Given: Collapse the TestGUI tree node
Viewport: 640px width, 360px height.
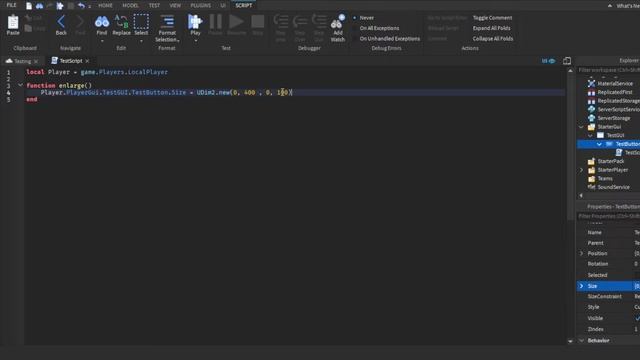Looking at the screenshot, I should click(590, 136).
